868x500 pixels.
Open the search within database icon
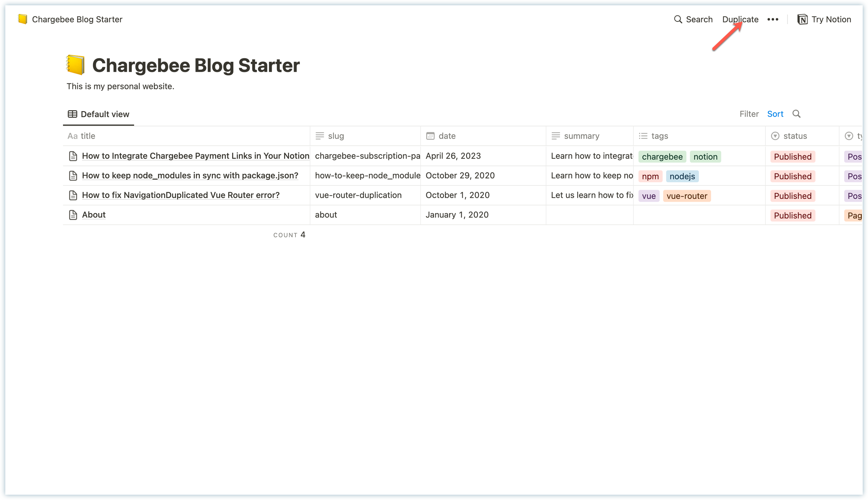797,114
